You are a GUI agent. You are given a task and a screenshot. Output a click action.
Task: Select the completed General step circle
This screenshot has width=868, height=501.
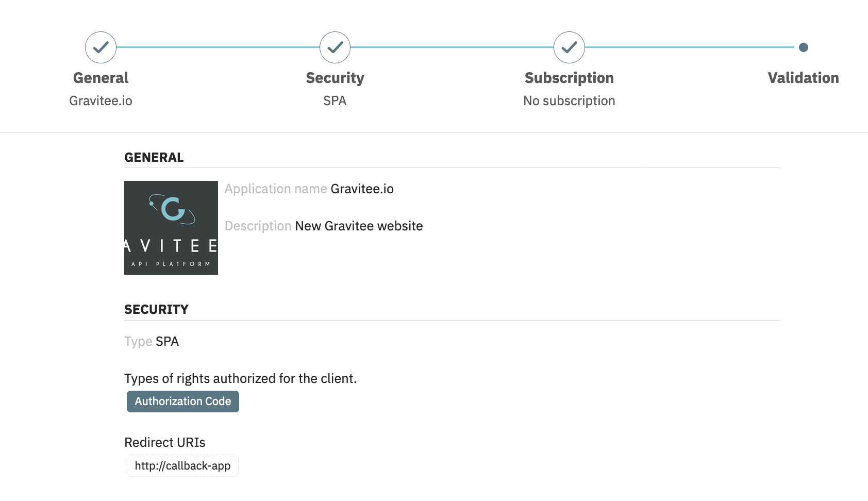coord(101,47)
